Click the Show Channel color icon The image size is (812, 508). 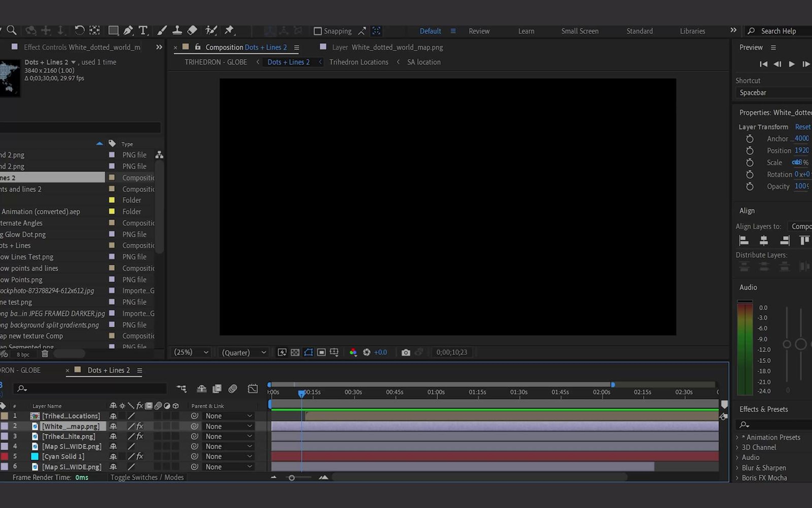353,352
